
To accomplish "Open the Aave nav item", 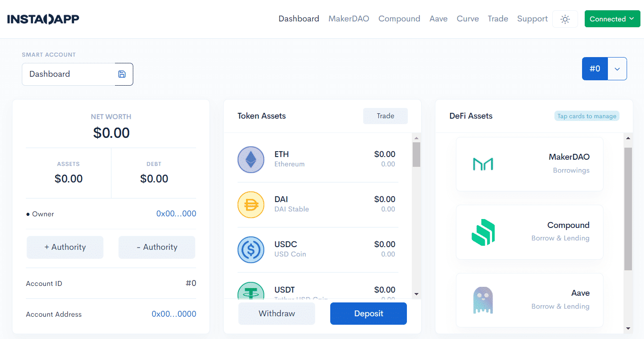I will 439,19.
